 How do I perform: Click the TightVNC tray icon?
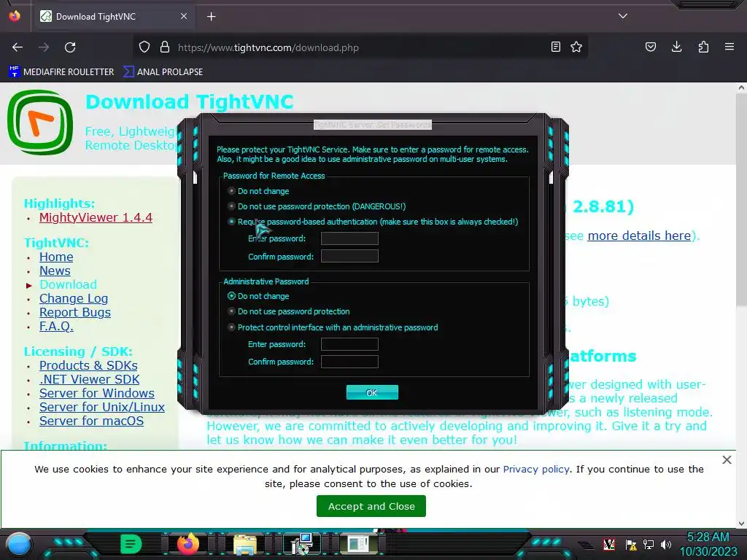point(608,544)
